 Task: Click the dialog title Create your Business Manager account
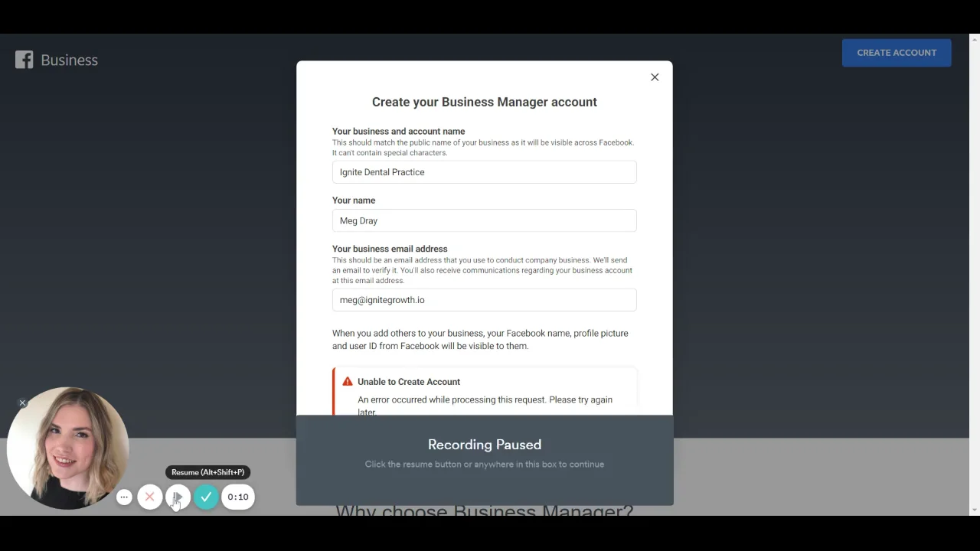[x=485, y=102]
